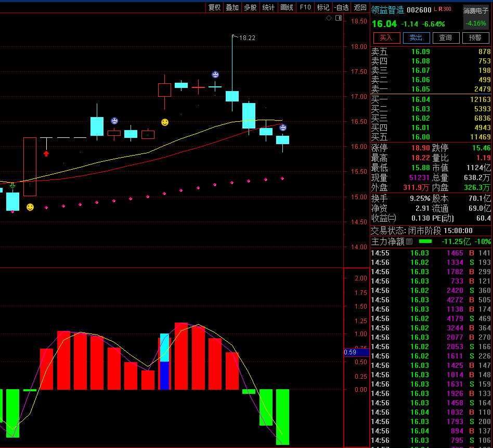Select the 卖四 ask row at 16.08
This screenshot has width=493, height=448.
click(431, 61)
